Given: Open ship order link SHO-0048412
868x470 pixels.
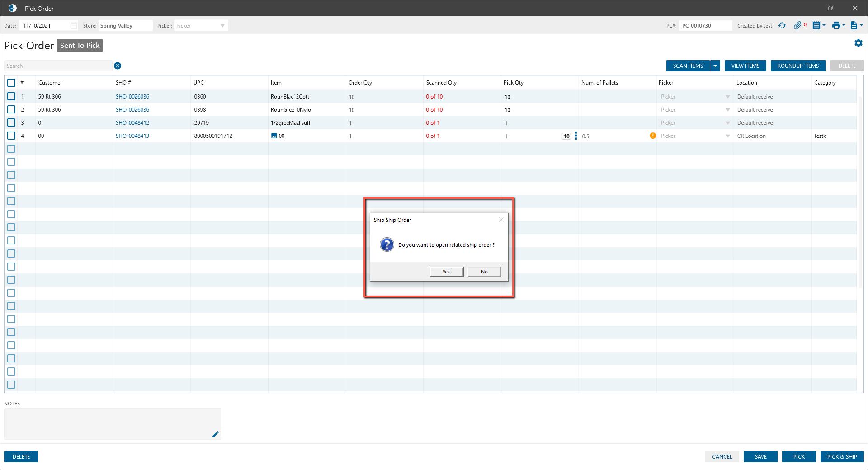Looking at the screenshot, I should [132, 123].
